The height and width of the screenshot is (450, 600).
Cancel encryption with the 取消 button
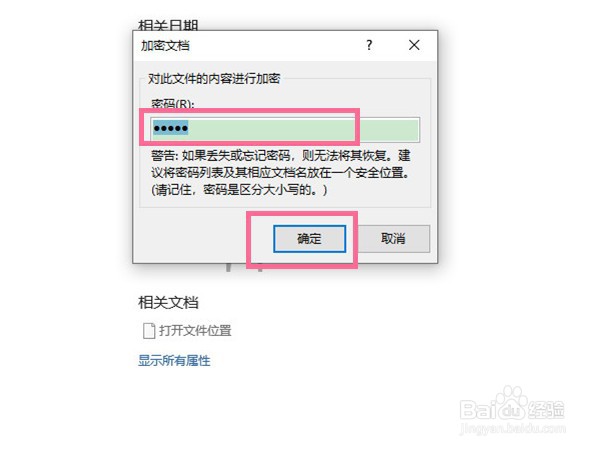coord(393,239)
